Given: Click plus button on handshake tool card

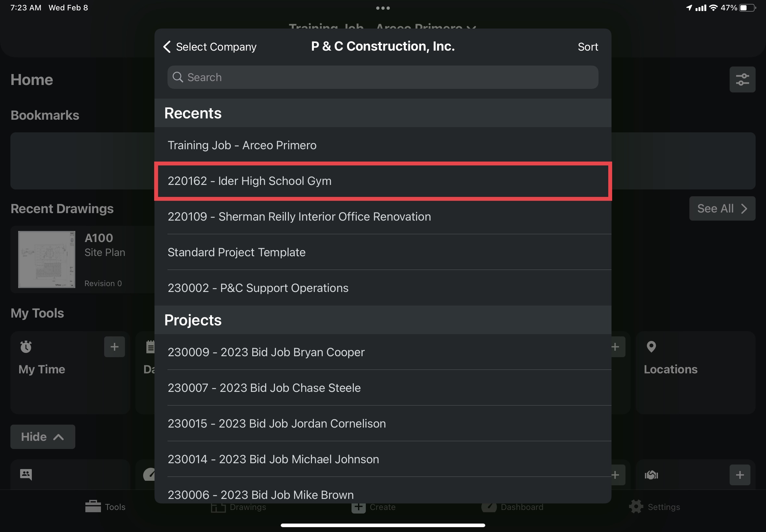Looking at the screenshot, I should [x=739, y=475].
